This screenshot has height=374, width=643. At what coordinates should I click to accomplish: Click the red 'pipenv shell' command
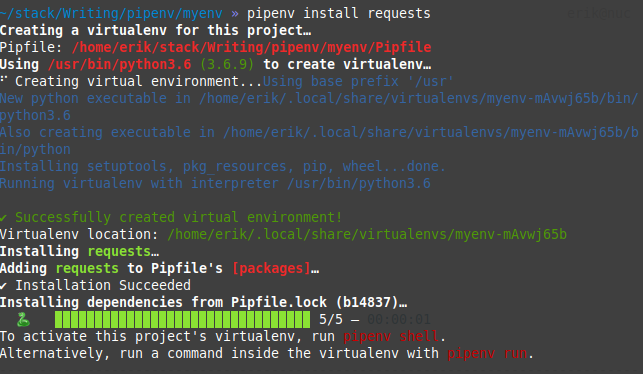click(391, 336)
